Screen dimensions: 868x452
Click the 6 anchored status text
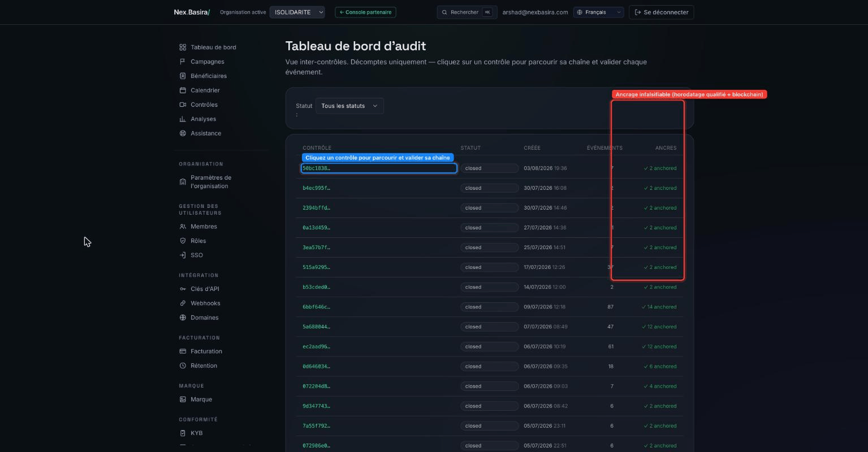point(660,366)
